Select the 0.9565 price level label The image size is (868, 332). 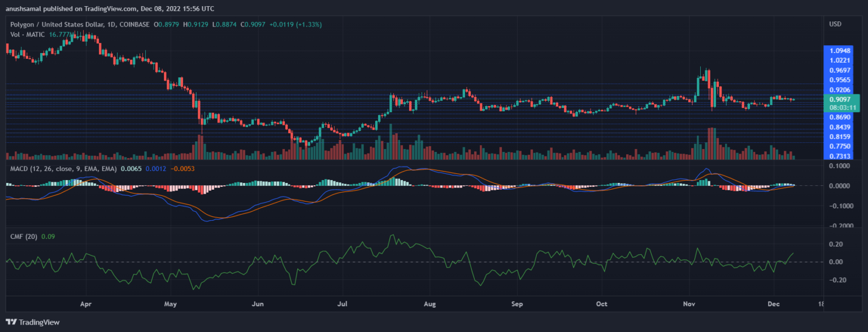(840, 80)
